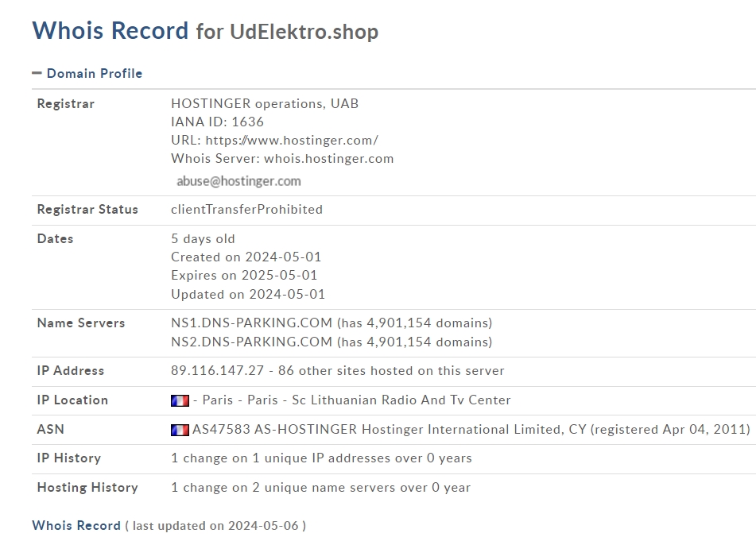Select 'HOSTINGER operations, UAB' registrar name

click(x=265, y=103)
